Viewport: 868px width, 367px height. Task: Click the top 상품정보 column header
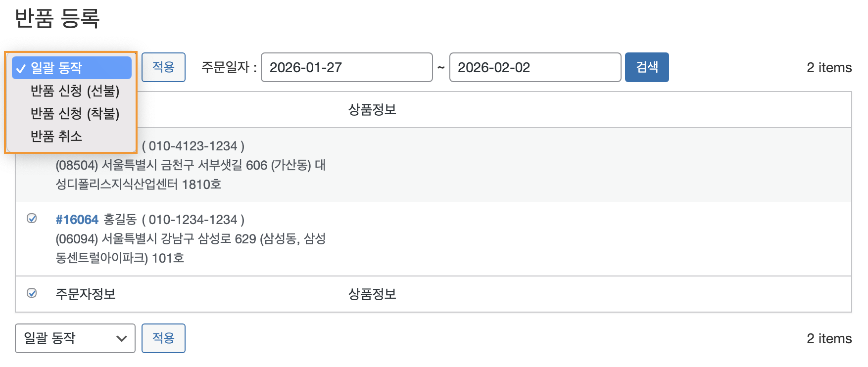click(x=372, y=110)
